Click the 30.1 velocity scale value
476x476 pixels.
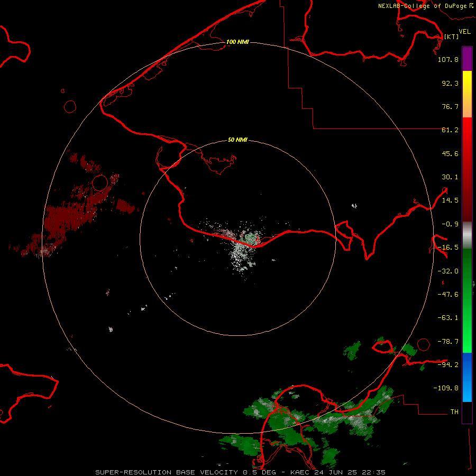click(x=450, y=177)
